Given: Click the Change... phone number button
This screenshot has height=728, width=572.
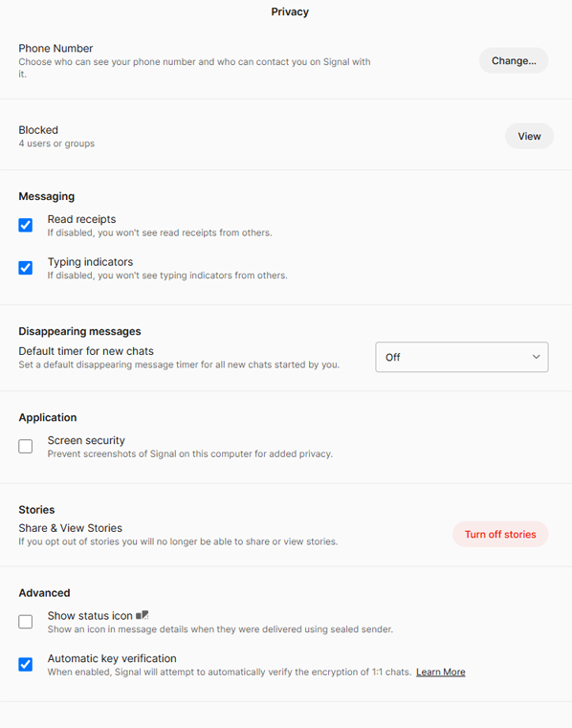Looking at the screenshot, I should click(x=514, y=61).
